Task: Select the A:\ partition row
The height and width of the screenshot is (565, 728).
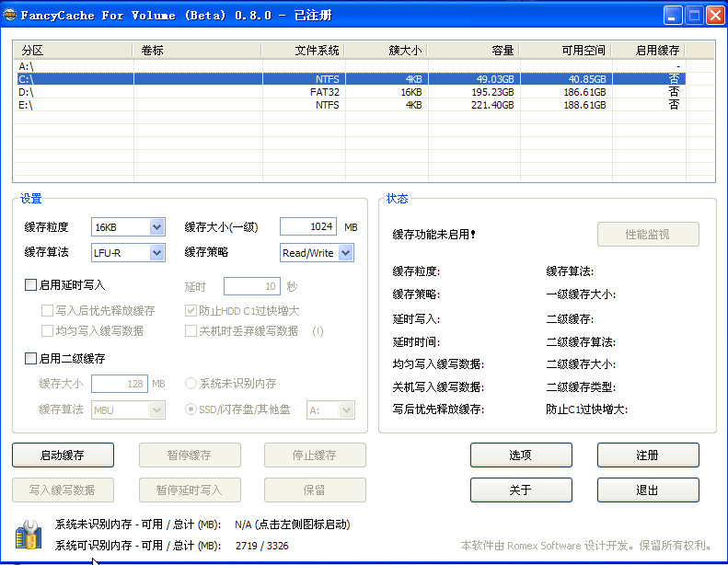Action: (x=352, y=66)
